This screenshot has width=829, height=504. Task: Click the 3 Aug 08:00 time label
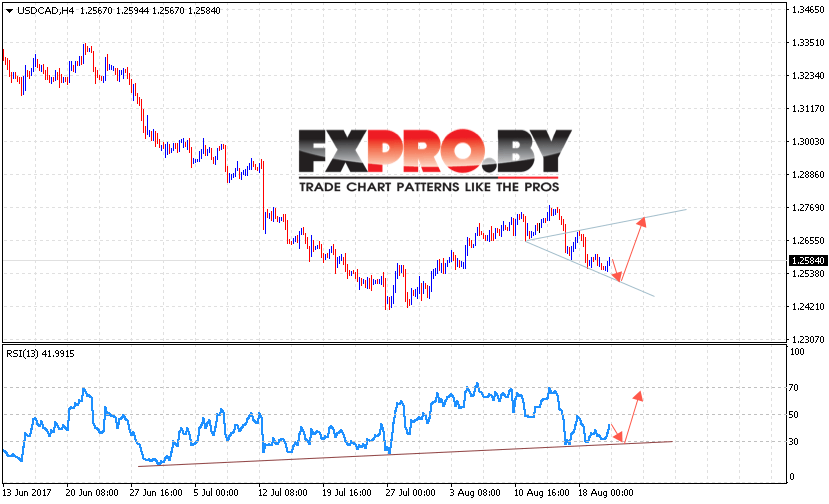tap(475, 493)
